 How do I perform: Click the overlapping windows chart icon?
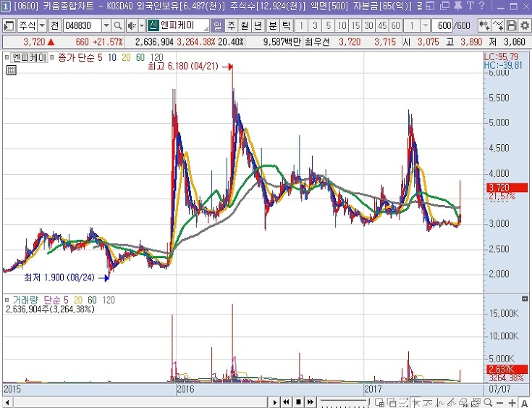(392, 402)
